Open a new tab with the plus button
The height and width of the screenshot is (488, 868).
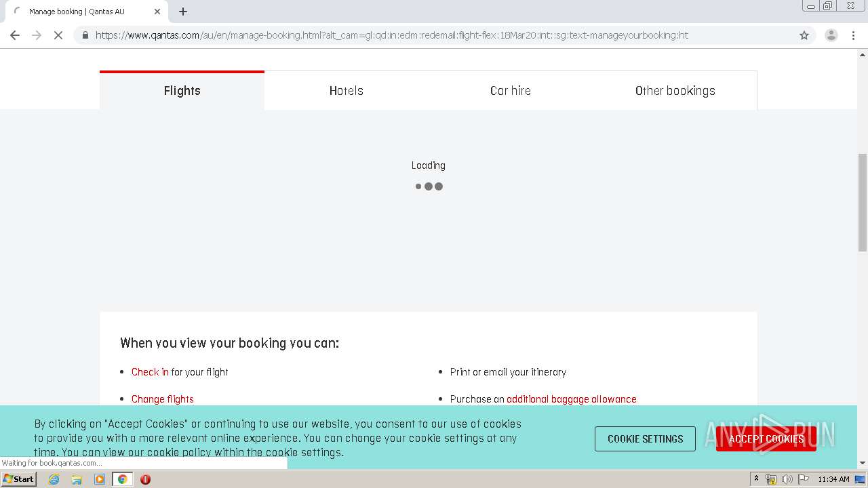point(183,12)
